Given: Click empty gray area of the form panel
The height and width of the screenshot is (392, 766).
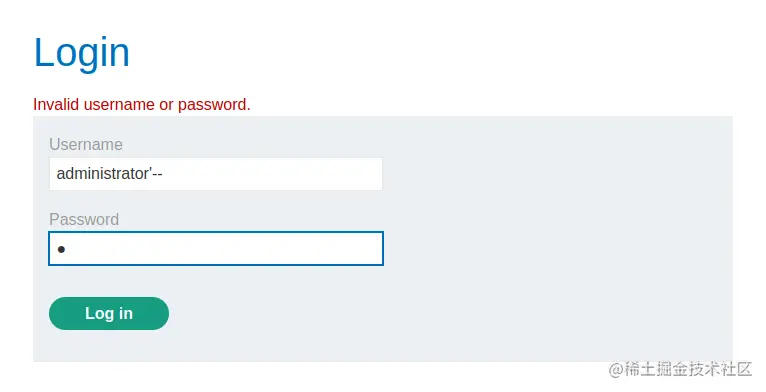Looking at the screenshot, I should [x=557, y=240].
